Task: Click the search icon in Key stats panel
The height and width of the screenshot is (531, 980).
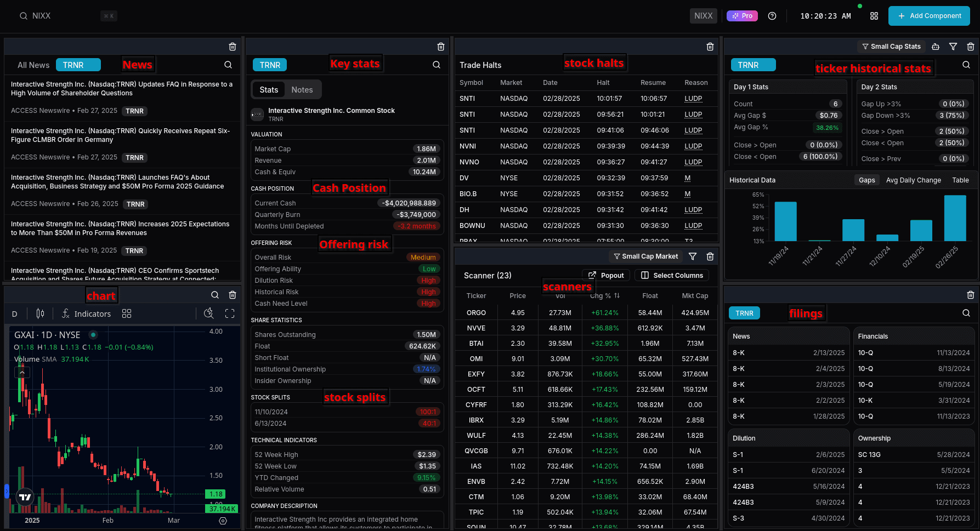Action: [x=437, y=65]
